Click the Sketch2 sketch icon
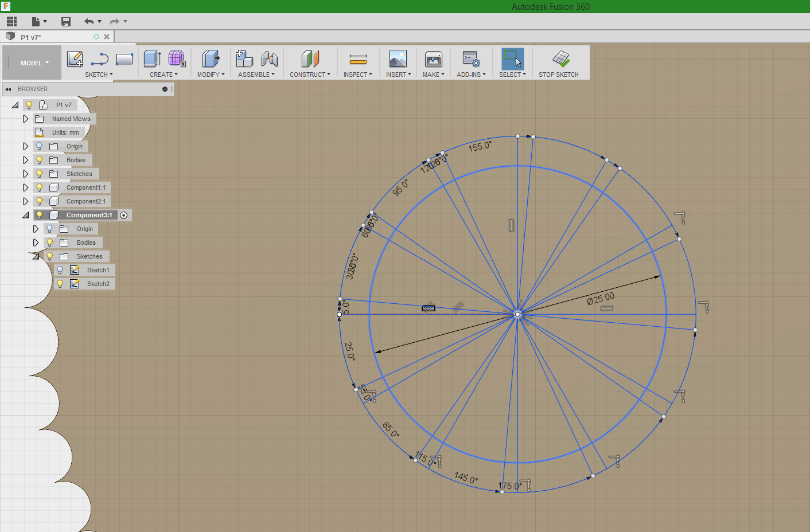Image resolution: width=810 pixels, height=532 pixels. click(x=75, y=284)
